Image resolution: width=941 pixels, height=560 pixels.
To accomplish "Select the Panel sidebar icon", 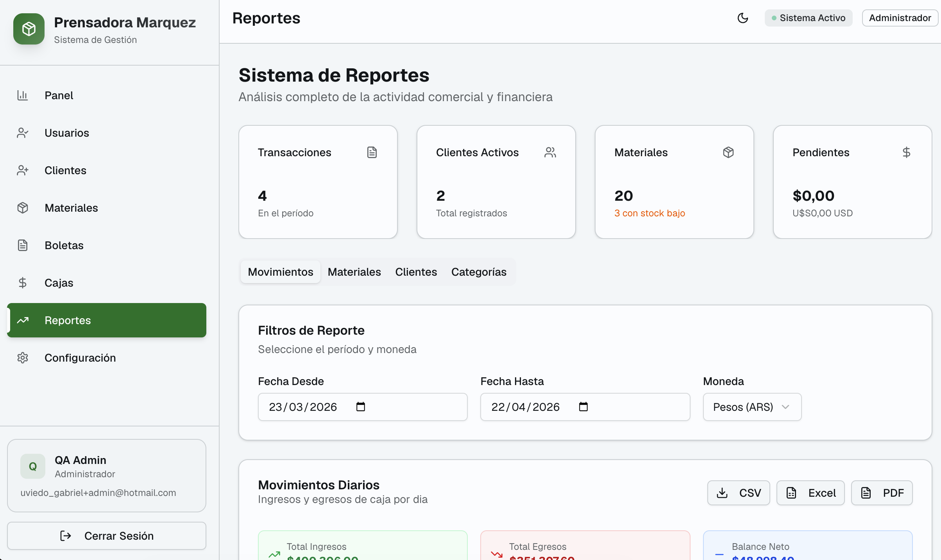I will click(x=23, y=95).
